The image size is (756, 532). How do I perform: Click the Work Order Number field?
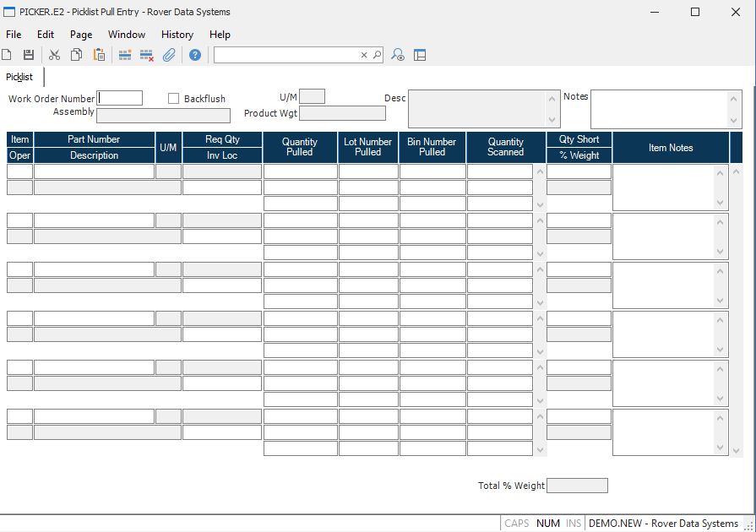(120, 98)
